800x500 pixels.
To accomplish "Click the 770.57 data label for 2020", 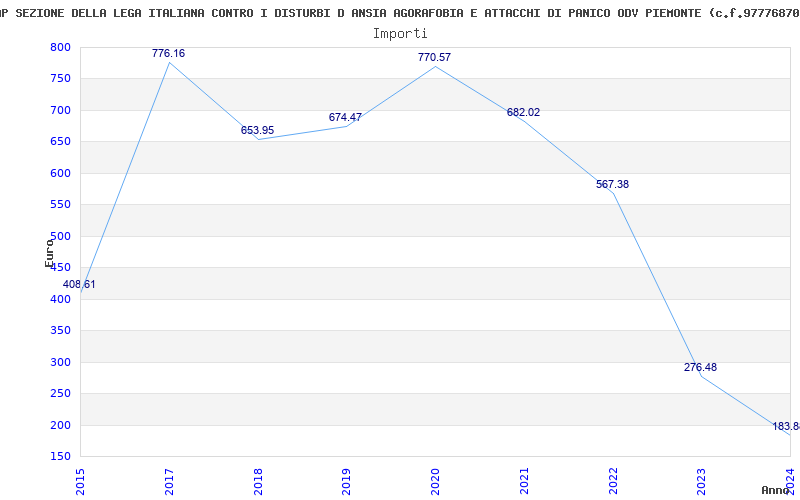I will tap(434, 57).
